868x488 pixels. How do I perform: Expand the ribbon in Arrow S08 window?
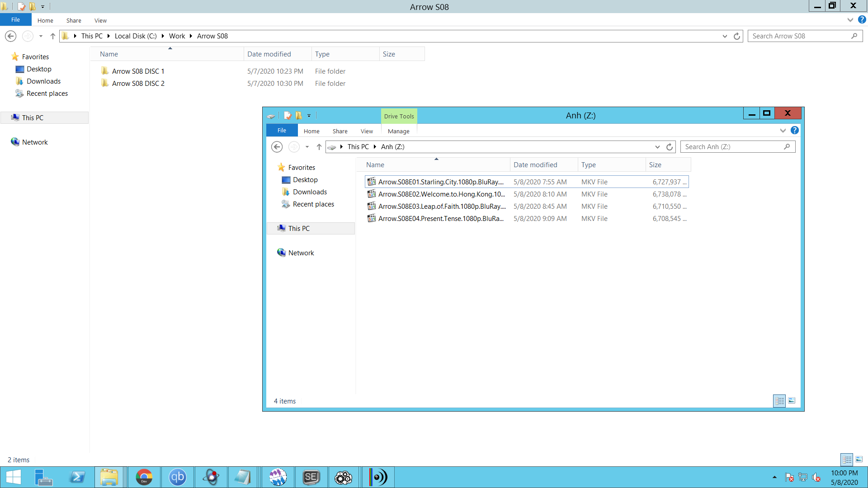pyautogui.click(x=850, y=20)
